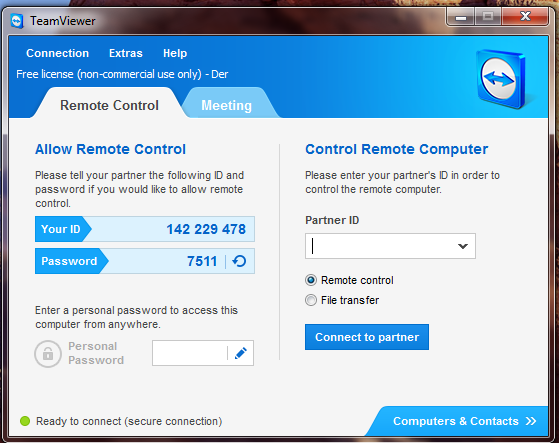The image size is (559, 443).
Task: Open the Extras menu
Action: tap(126, 53)
